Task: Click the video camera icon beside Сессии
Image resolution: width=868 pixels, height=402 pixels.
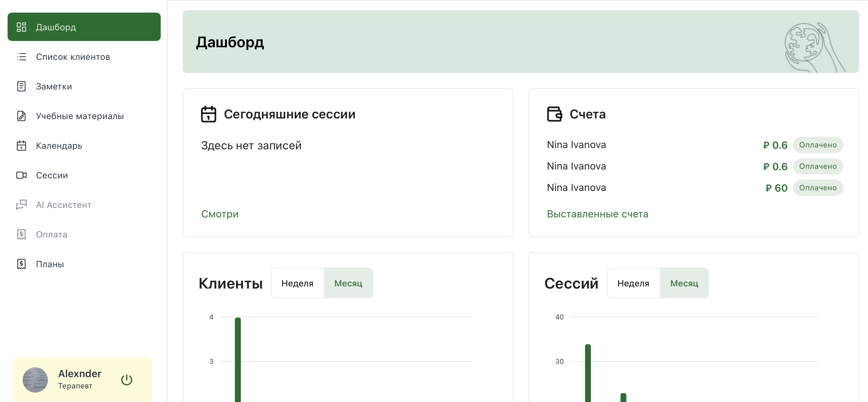Action: click(21, 175)
